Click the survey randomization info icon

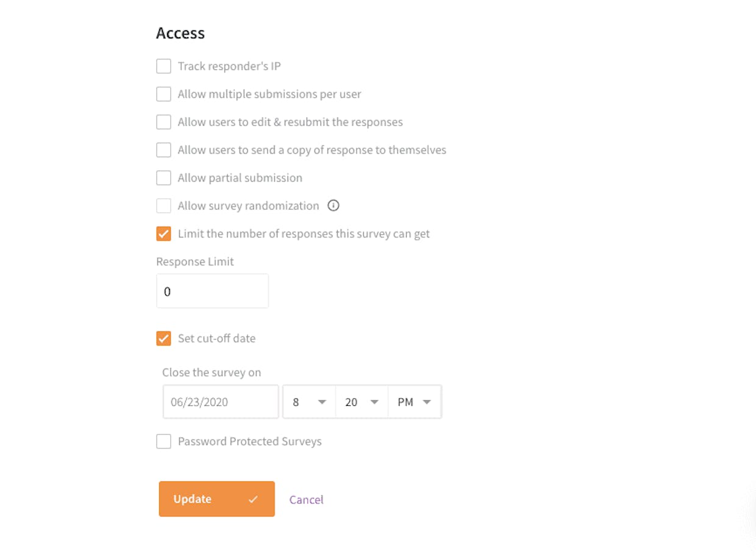[333, 205]
